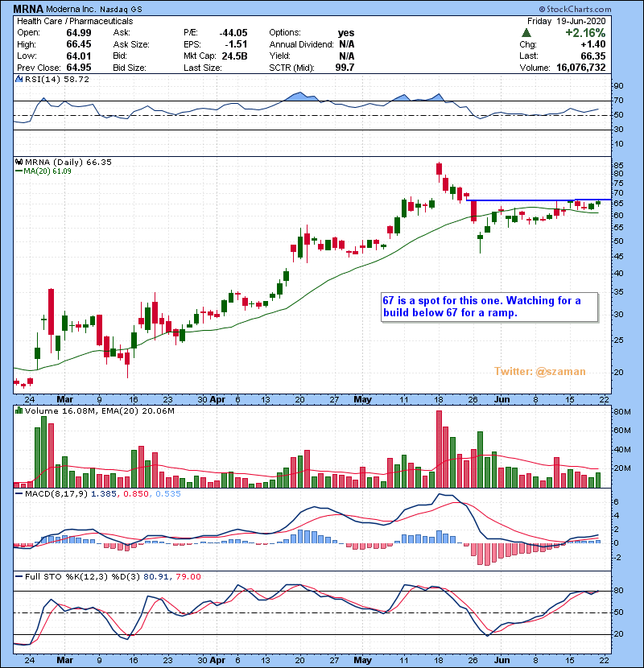Click the stochastic %D value 79.00

(x=188, y=576)
